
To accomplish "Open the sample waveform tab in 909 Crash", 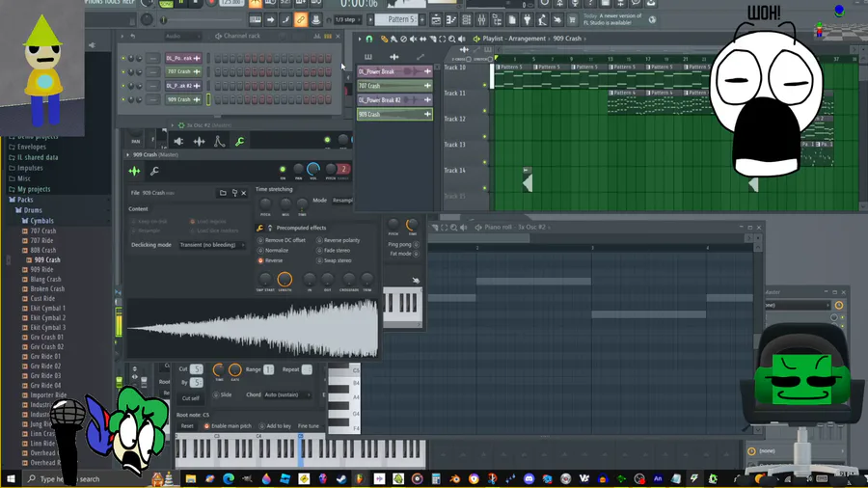I will click(134, 171).
